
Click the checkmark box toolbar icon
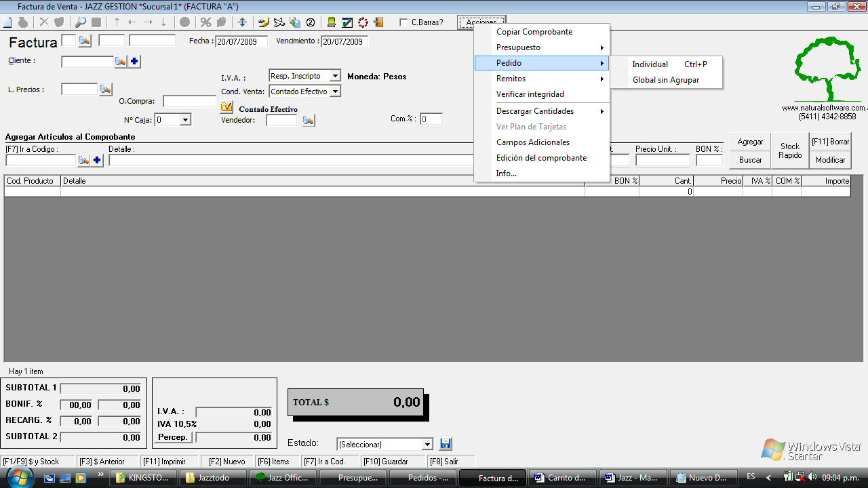point(347,22)
